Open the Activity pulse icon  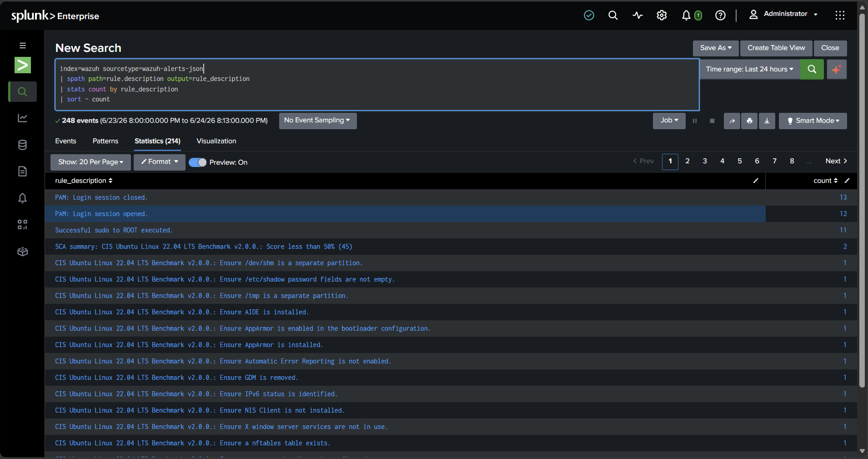click(637, 15)
